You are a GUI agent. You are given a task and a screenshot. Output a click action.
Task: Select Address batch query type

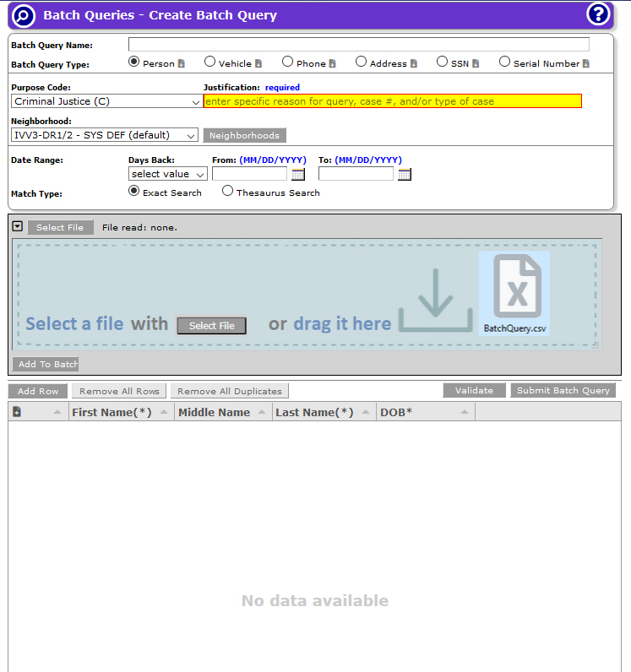362,62
